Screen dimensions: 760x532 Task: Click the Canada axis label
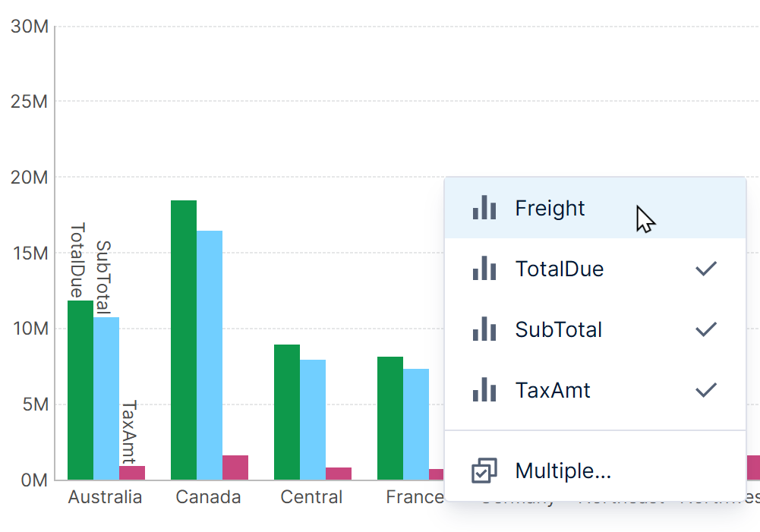(208, 497)
